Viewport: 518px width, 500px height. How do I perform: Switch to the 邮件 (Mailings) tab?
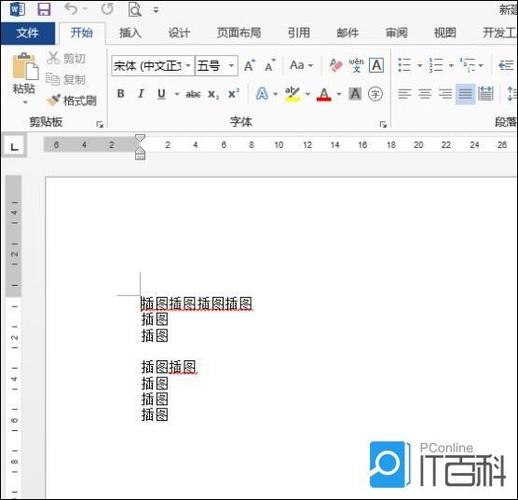point(348,33)
